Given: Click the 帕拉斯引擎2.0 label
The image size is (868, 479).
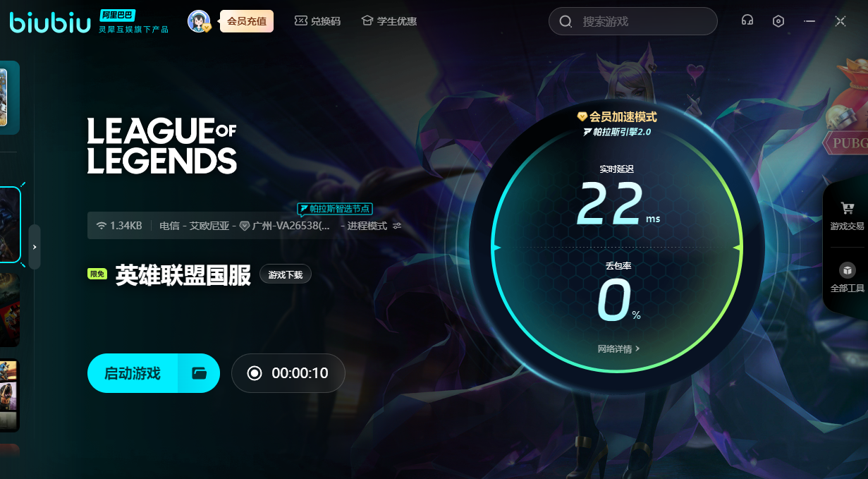Looking at the screenshot, I should 617,132.
